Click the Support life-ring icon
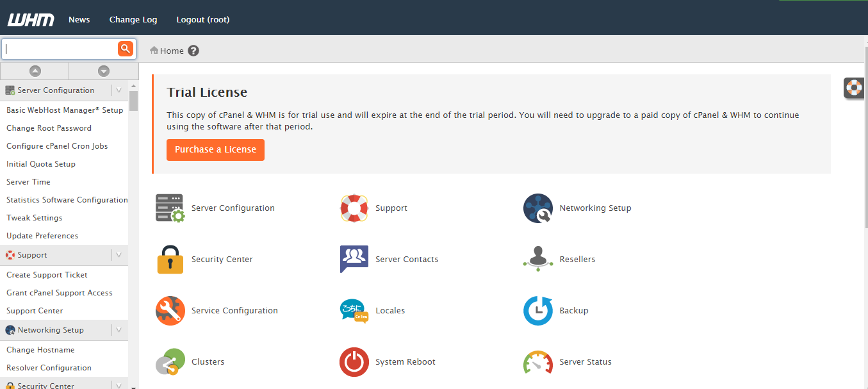 [x=354, y=208]
